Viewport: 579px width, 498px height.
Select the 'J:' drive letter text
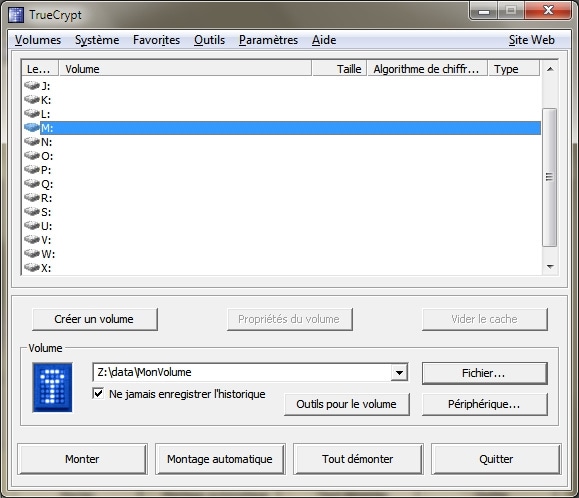45,86
